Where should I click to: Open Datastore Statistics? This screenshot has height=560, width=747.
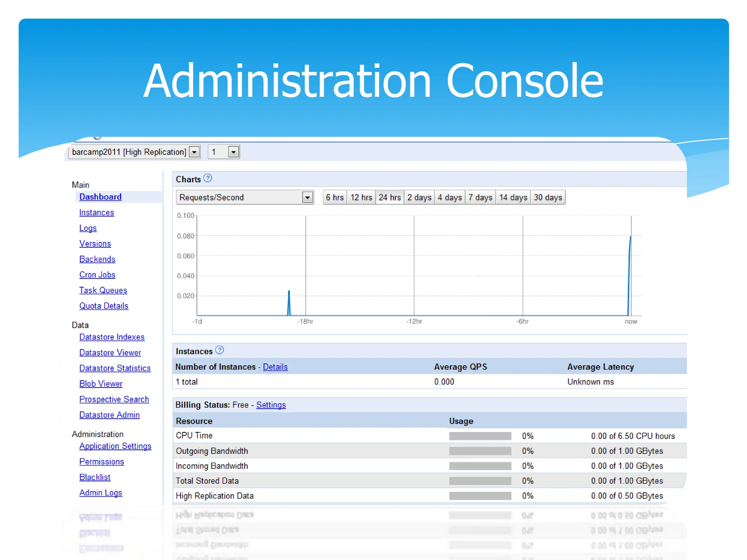(115, 368)
